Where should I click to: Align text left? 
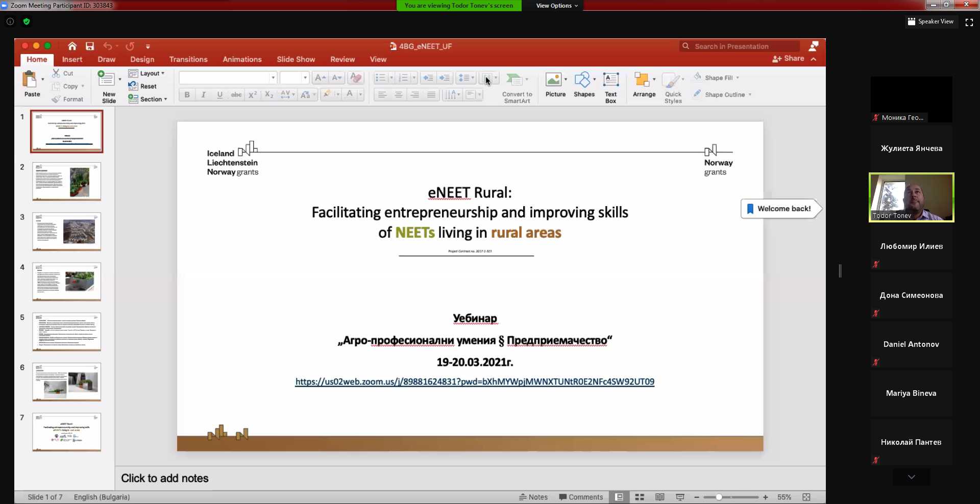(382, 94)
